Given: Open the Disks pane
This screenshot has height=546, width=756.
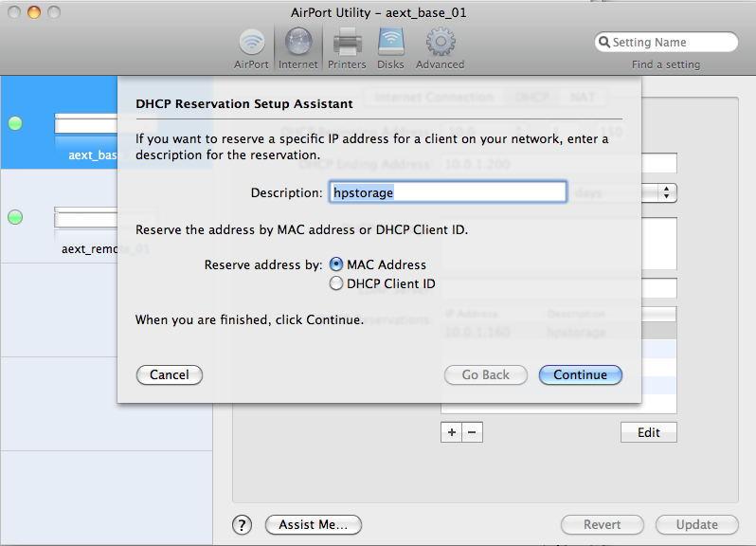Looking at the screenshot, I should [x=390, y=48].
